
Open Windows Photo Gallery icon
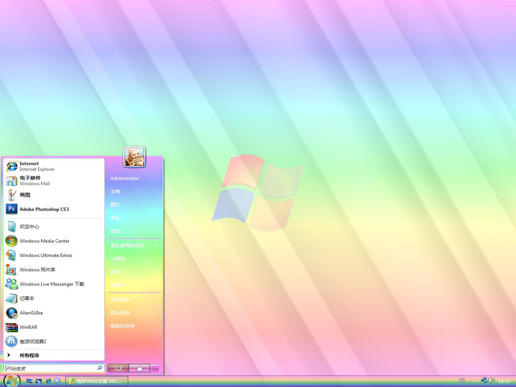click(12, 269)
